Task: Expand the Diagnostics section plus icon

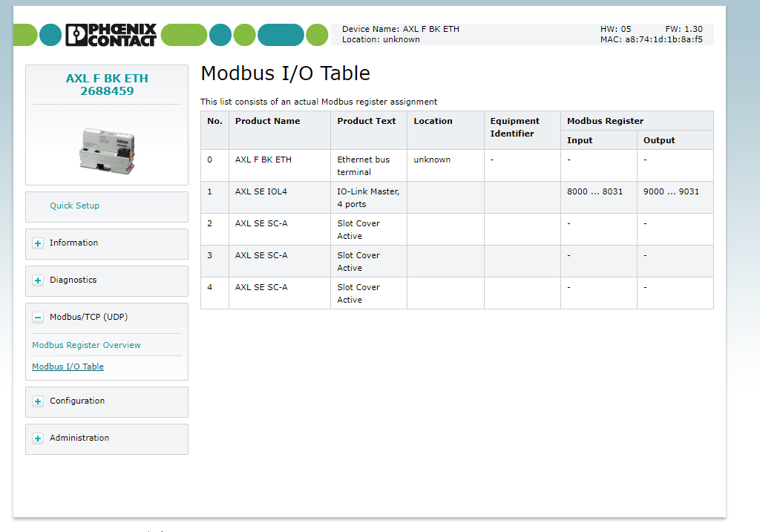Action: click(38, 280)
